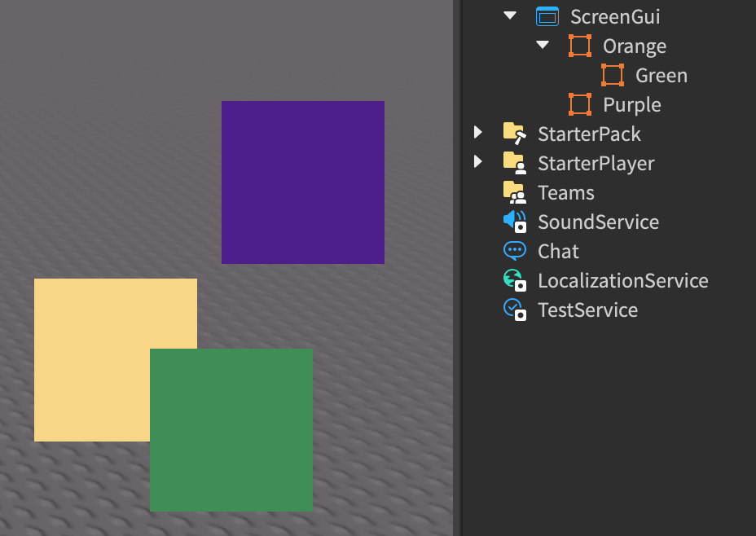
Task: Click the green square in viewport
Action: [x=231, y=430]
